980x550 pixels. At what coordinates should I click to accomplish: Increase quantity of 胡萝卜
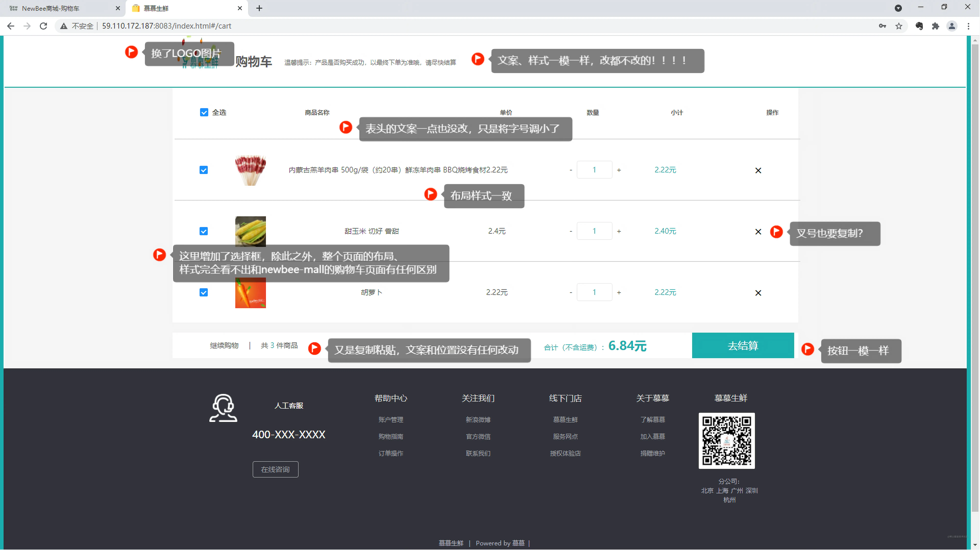[619, 292]
